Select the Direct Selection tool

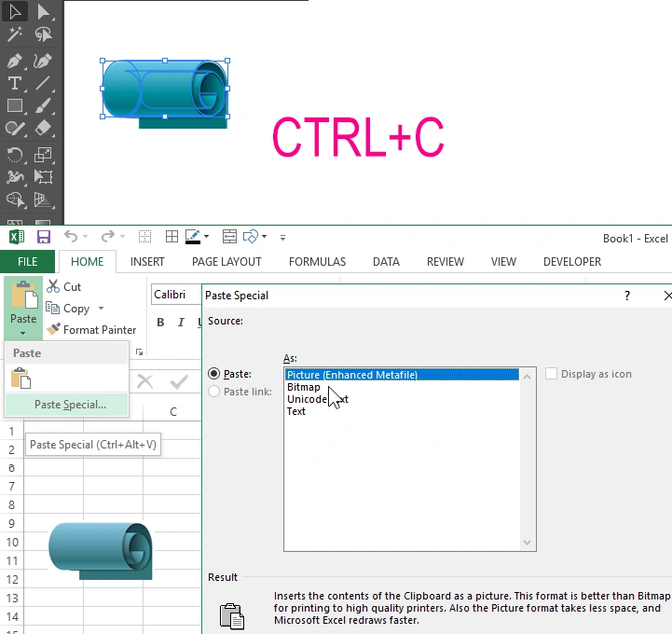point(43,12)
